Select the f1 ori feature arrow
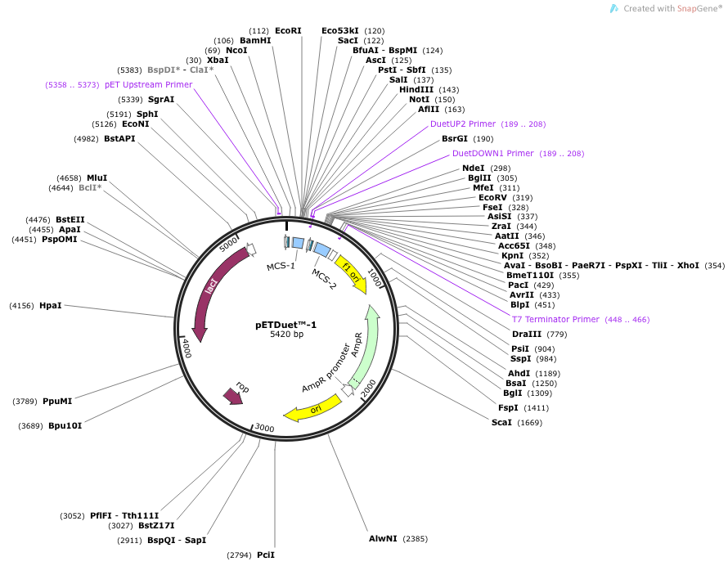 (x=350, y=271)
